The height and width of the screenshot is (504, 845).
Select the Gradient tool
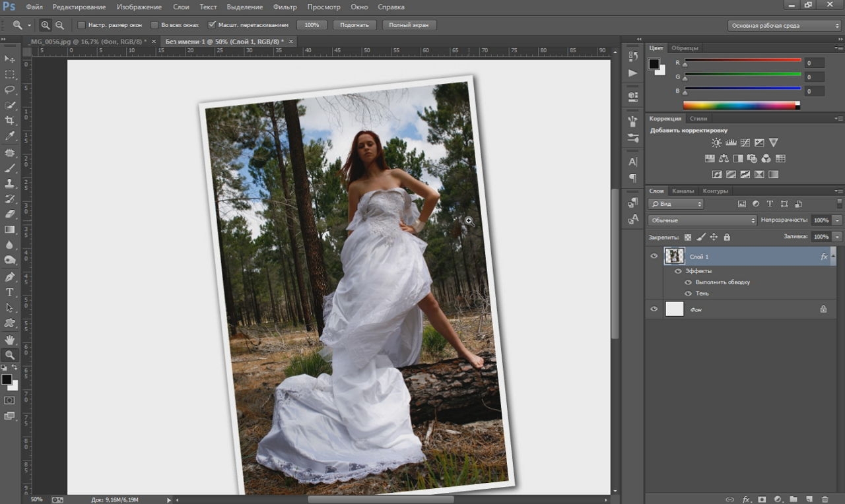[10, 230]
